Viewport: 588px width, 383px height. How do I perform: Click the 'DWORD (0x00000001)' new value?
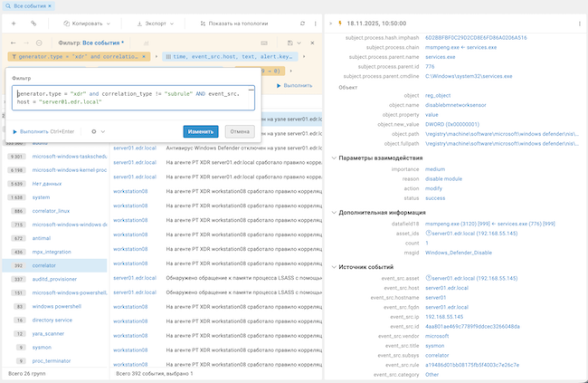(452, 124)
